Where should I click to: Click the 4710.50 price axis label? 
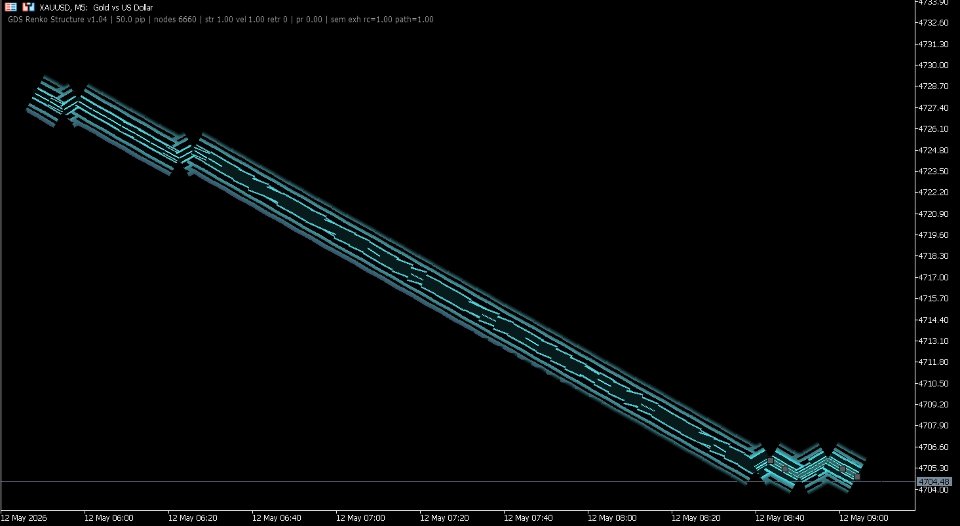click(934, 383)
